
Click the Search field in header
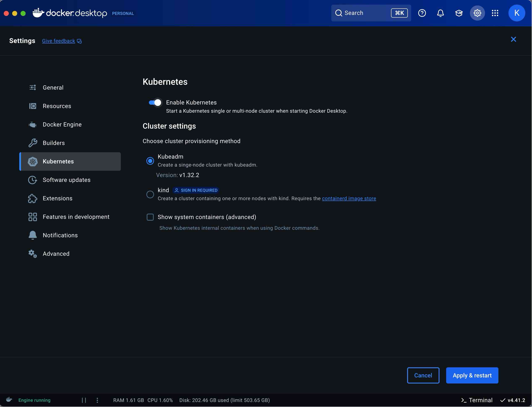(363, 13)
